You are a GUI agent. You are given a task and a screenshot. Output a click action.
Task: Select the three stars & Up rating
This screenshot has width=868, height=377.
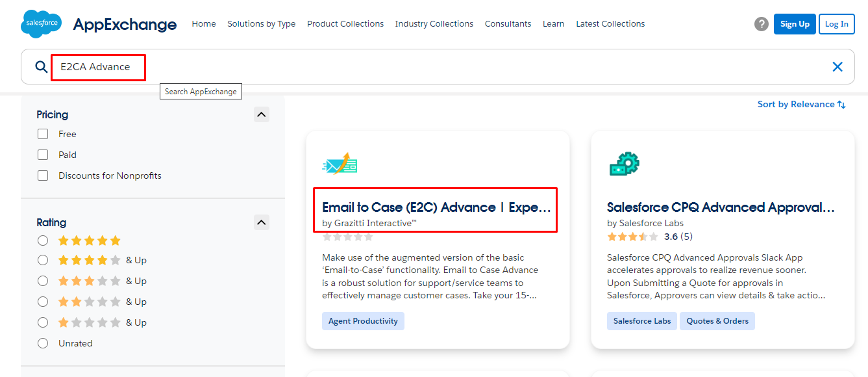point(43,281)
